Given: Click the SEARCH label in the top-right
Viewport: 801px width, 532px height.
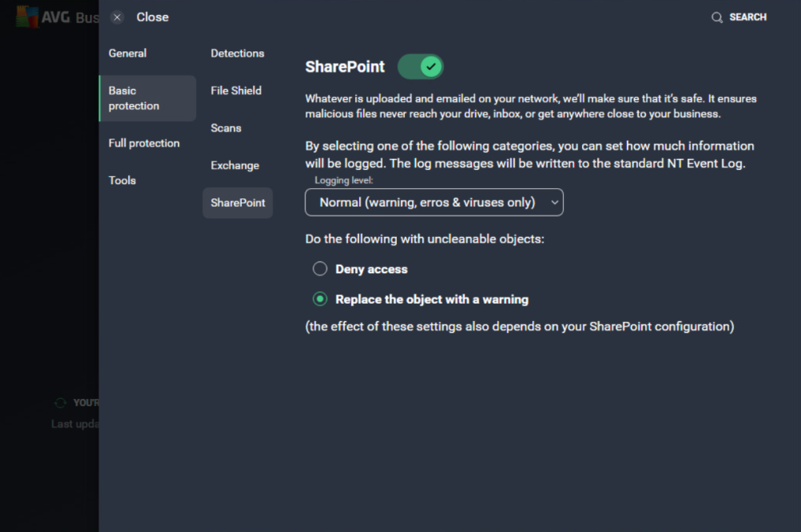Looking at the screenshot, I should [747, 17].
